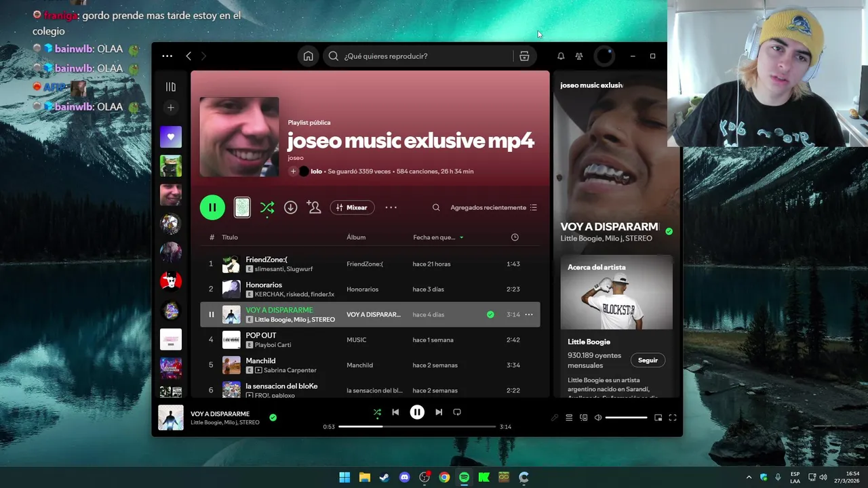Open Playboi Carti artist link
This screenshot has width=868, height=488.
[273, 345]
